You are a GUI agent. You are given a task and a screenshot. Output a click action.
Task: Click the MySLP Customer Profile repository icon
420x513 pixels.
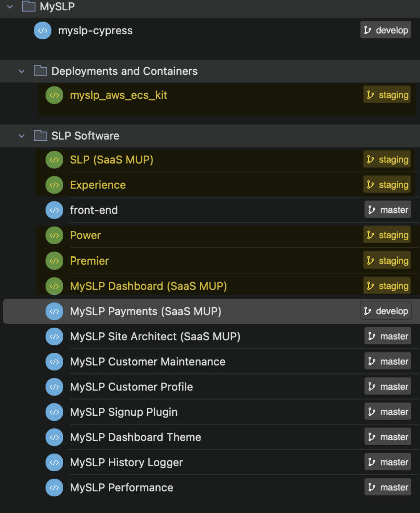click(x=54, y=387)
